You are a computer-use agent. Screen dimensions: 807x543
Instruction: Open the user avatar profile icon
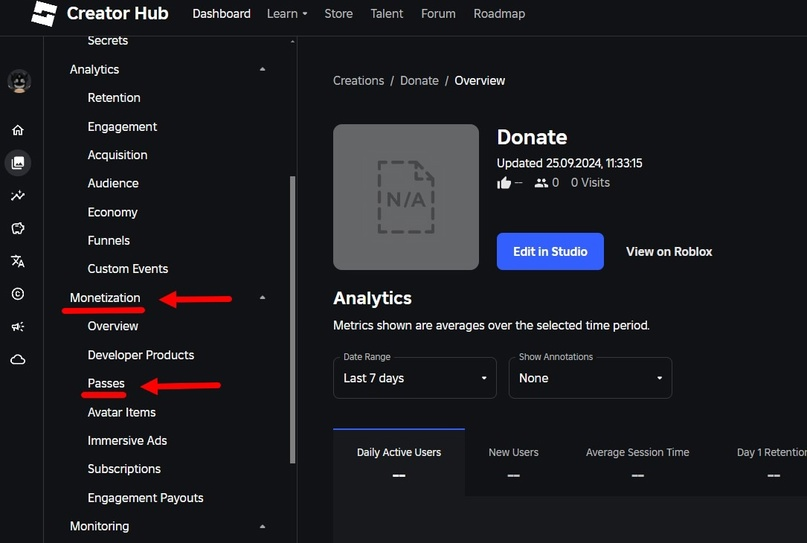click(x=18, y=82)
